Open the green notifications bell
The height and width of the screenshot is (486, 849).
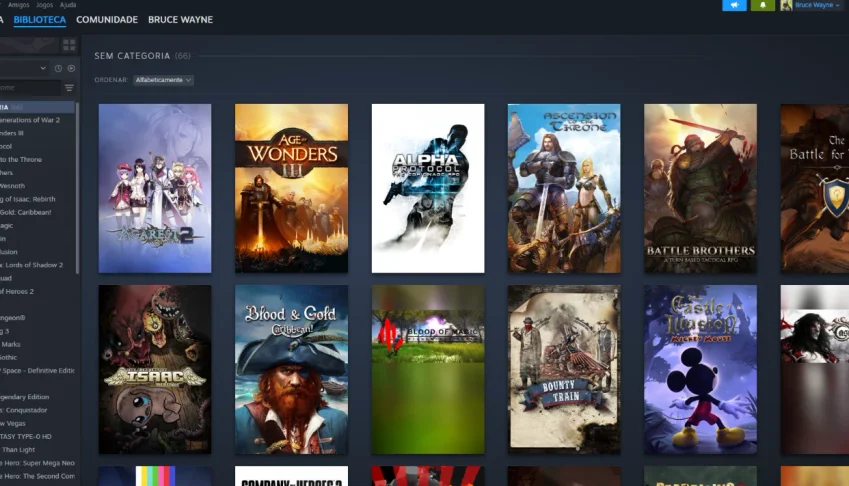point(762,5)
